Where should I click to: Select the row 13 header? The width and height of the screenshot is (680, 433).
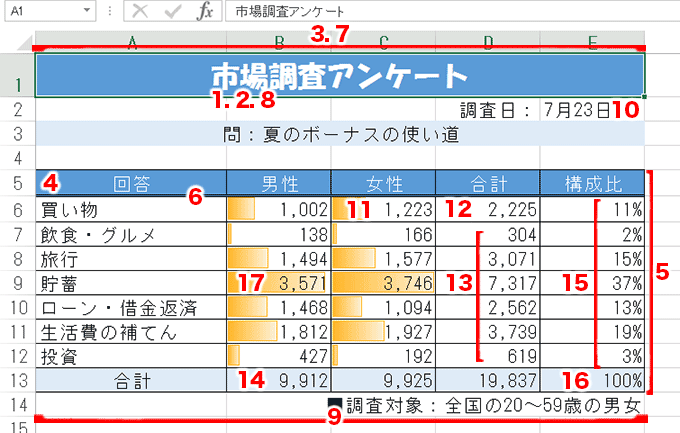pyautogui.click(x=16, y=379)
